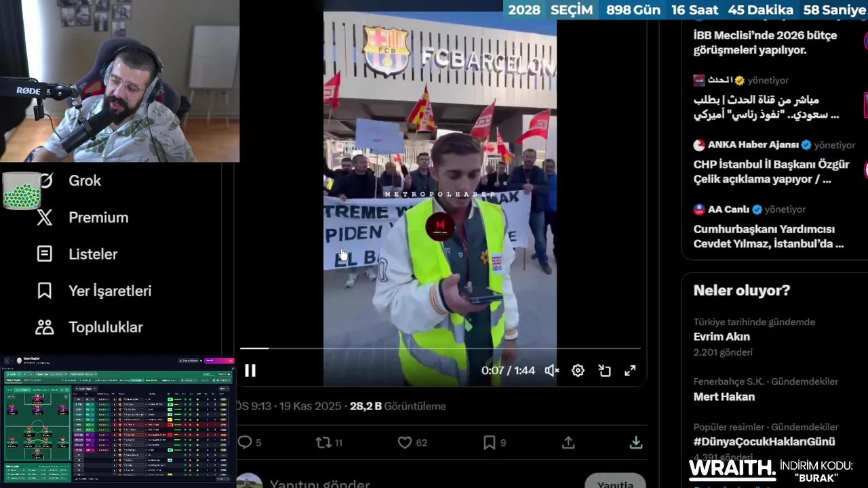Click the Yanıtla reply button
Image resolution: width=868 pixels, height=488 pixels.
click(615, 483)
